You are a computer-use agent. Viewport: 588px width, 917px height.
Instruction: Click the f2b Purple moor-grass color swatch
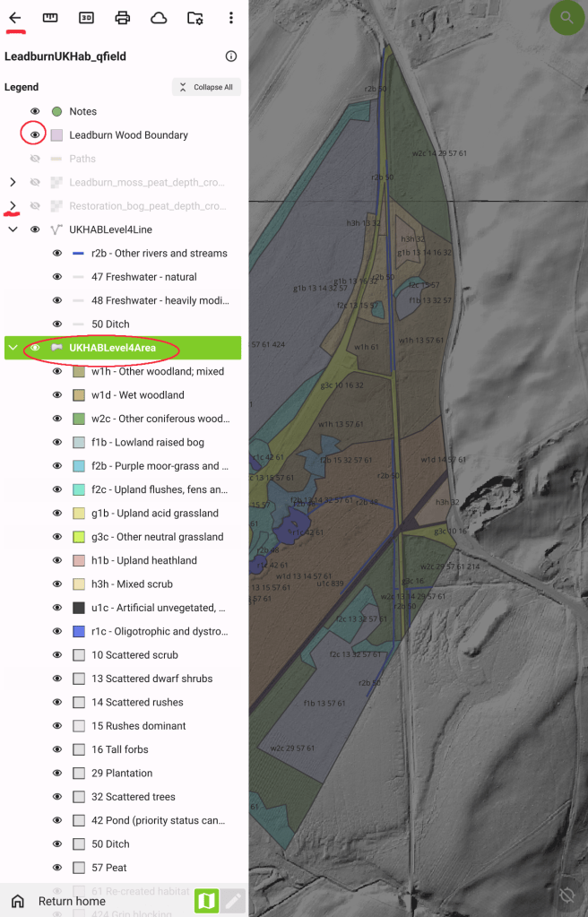[79, 466]
